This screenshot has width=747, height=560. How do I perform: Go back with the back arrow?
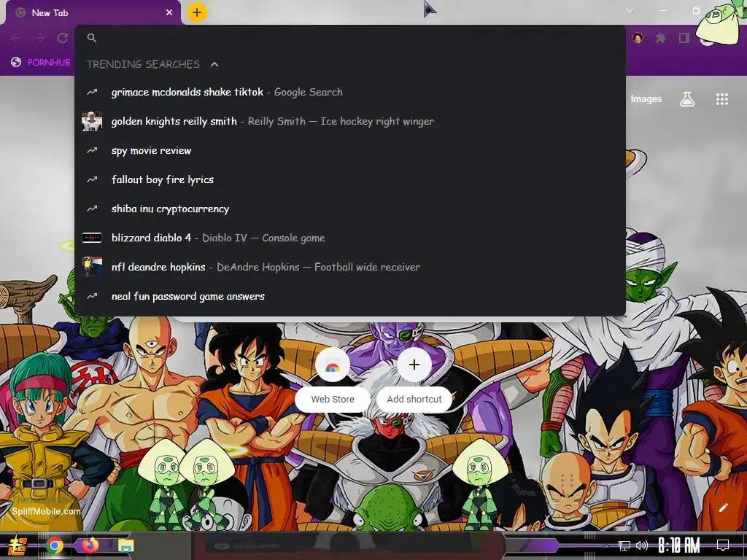[16, 38]
